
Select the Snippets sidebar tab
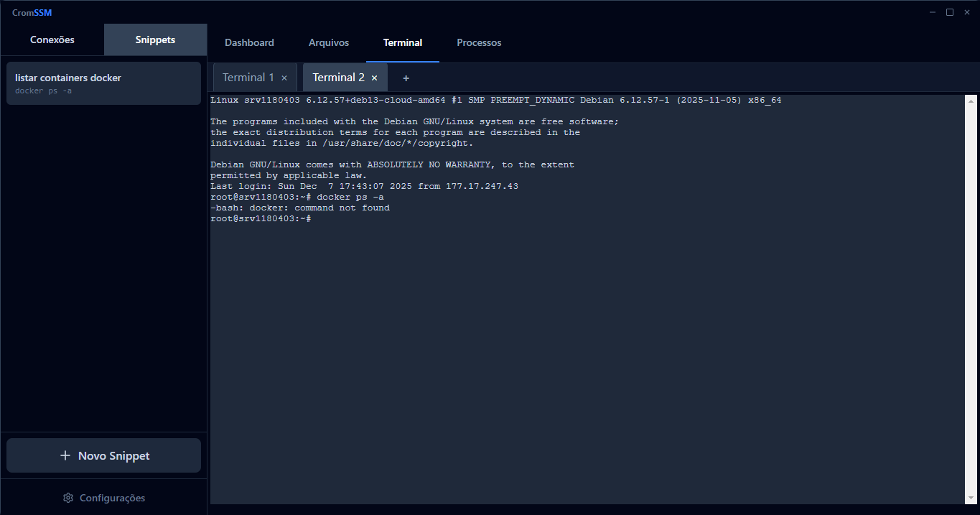tap(155, 40)
